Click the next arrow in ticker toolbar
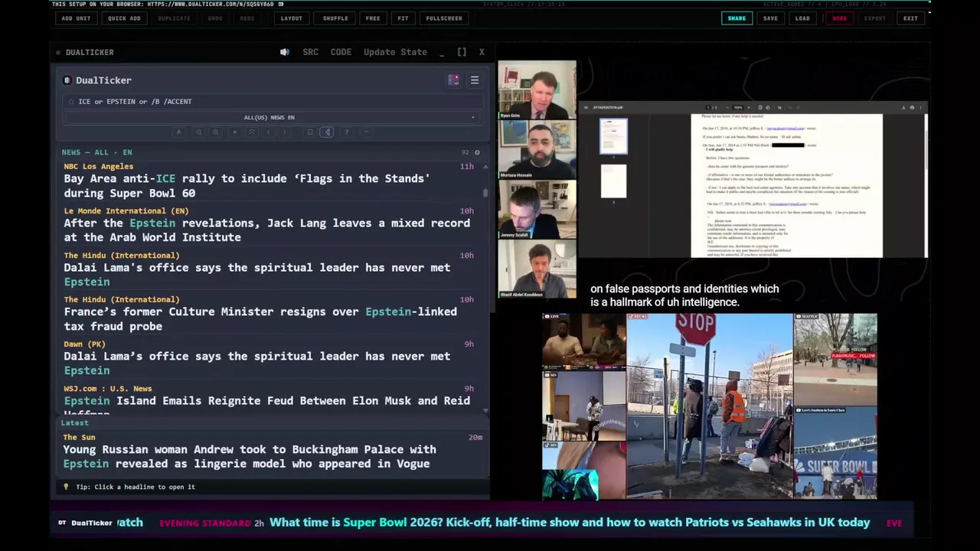This screenshot has height=551, width=980. coord(285,132)
